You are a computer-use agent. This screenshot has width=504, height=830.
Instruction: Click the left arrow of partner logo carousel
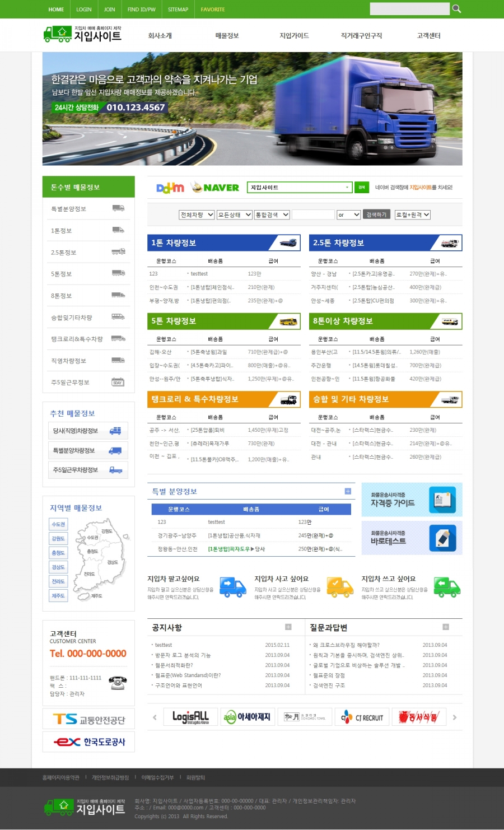coord(155,717)
